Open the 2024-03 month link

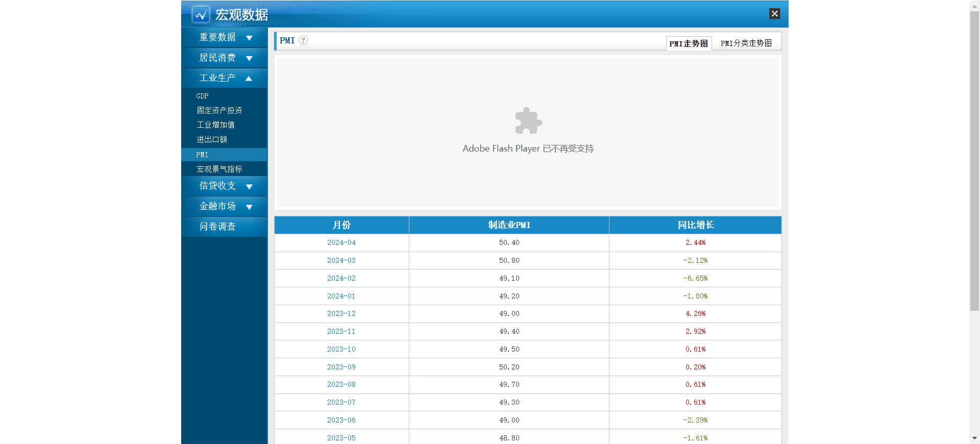(x=341, y=261)
